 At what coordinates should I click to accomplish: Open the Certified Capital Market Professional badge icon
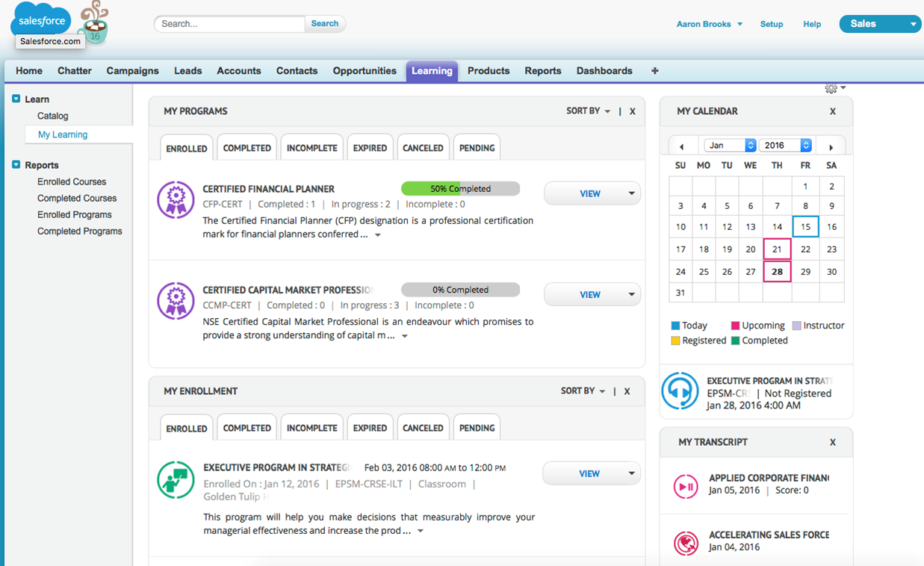click(x=176, y=300)
